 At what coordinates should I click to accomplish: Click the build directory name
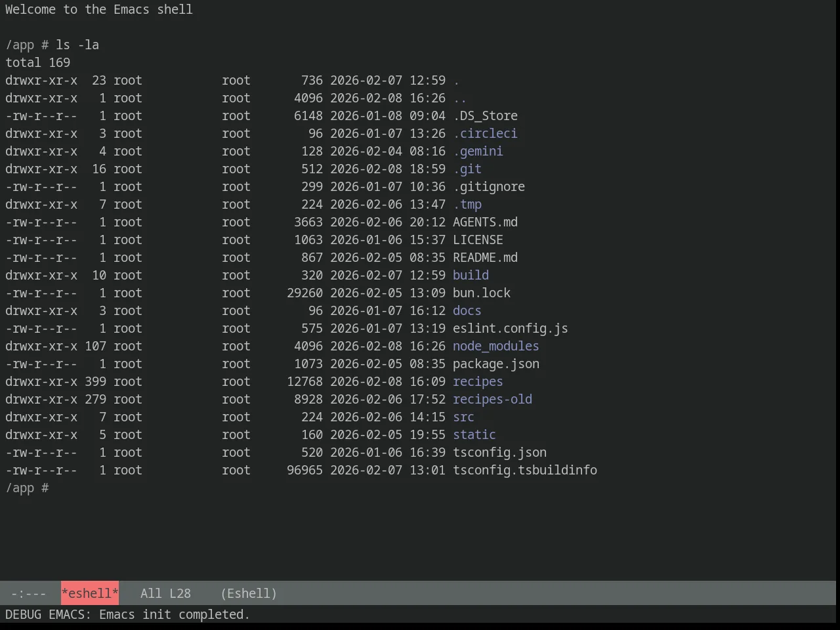click(x=471, y=275)
